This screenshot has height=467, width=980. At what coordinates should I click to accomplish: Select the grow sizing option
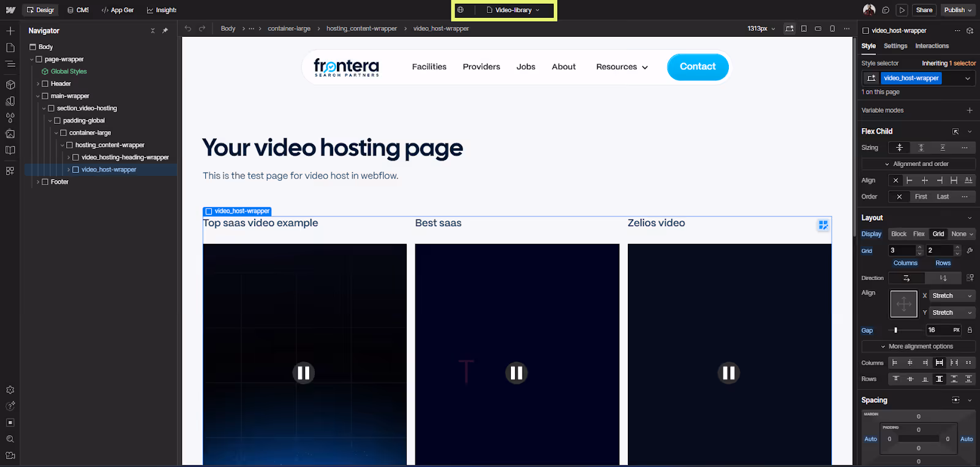coord(921,148)
